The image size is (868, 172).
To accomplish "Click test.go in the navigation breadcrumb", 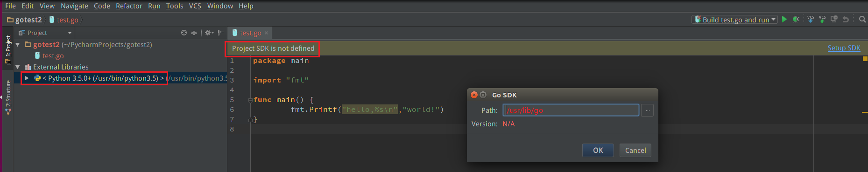I will (x=68, y=20).
